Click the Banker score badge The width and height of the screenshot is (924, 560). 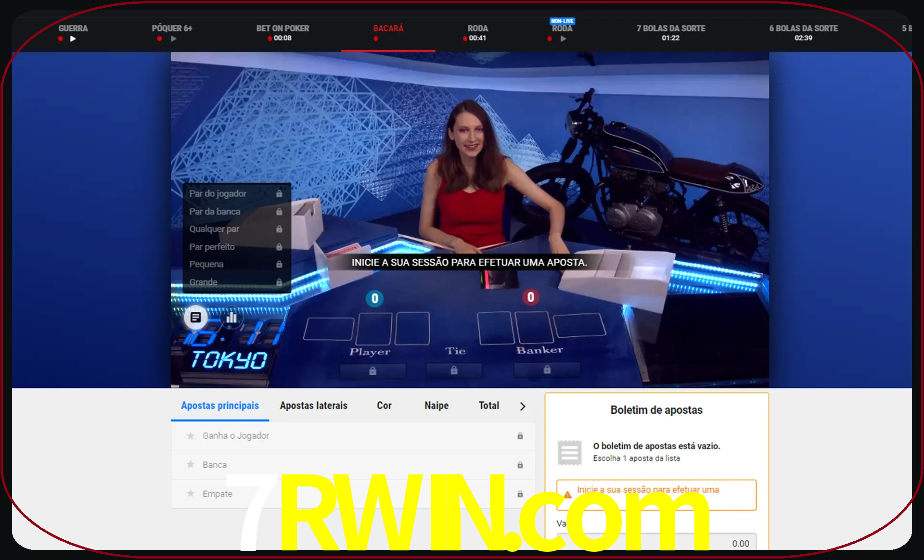531,297
